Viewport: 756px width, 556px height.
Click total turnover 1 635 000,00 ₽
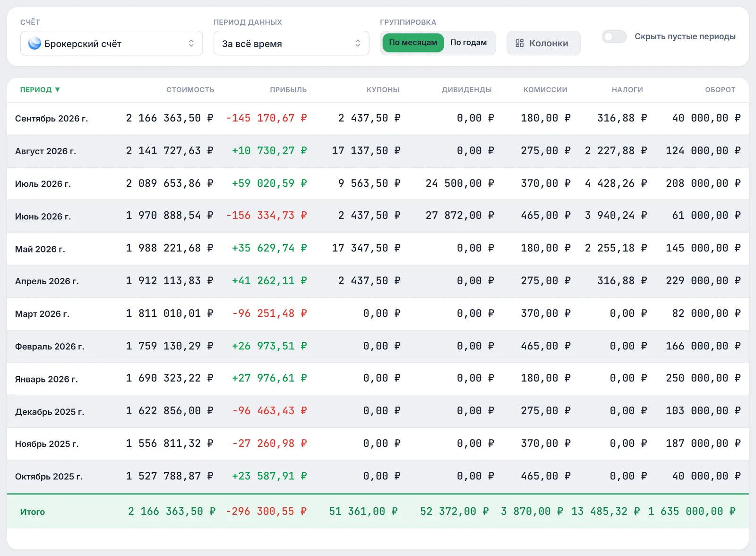coord(692,511)
